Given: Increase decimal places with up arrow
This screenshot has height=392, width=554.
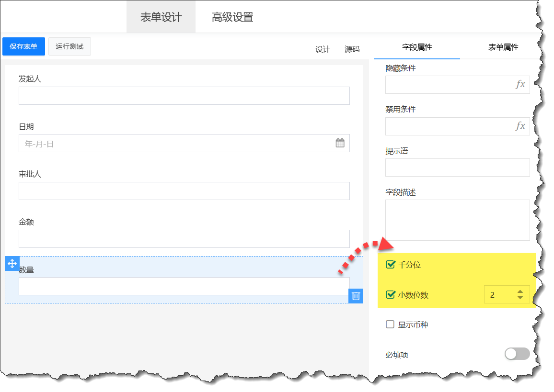Looking at the screenshot, I should (x=520, y=291).
